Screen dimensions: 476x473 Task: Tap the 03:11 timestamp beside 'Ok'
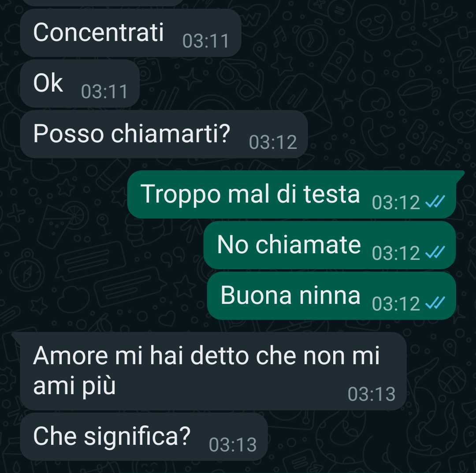104,92
